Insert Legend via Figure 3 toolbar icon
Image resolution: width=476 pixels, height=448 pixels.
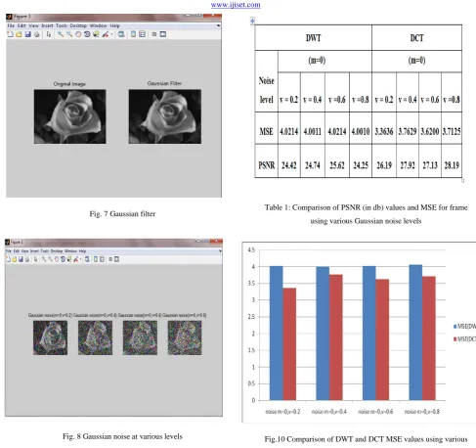[x=142, y=34]
